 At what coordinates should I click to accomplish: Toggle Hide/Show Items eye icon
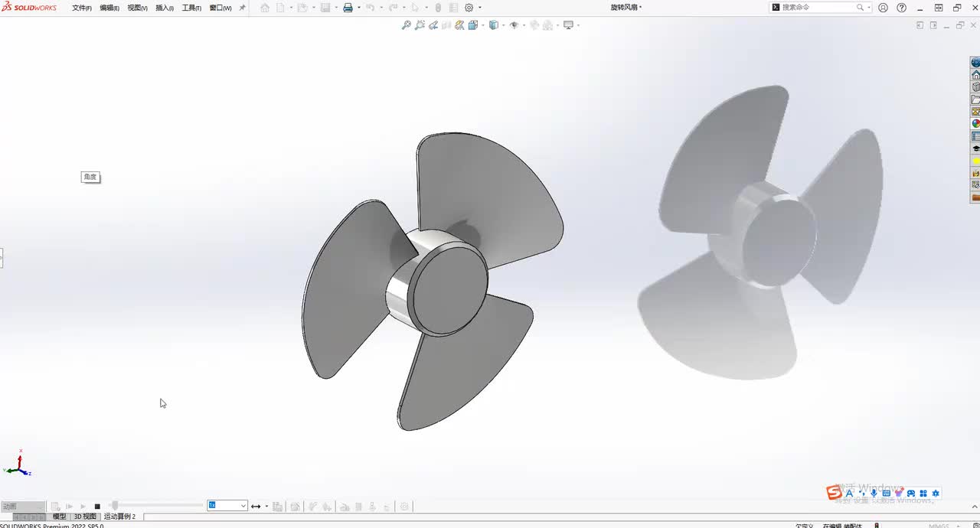(514, 25)
